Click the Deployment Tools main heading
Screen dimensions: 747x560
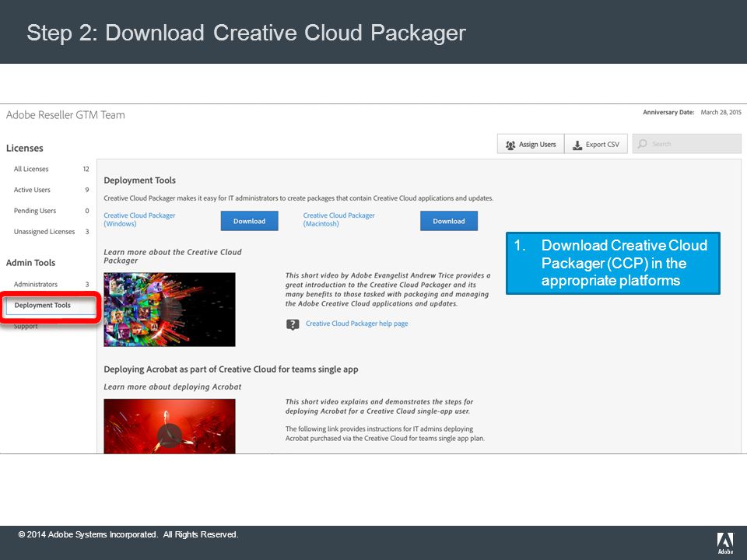tap(139, 180)
